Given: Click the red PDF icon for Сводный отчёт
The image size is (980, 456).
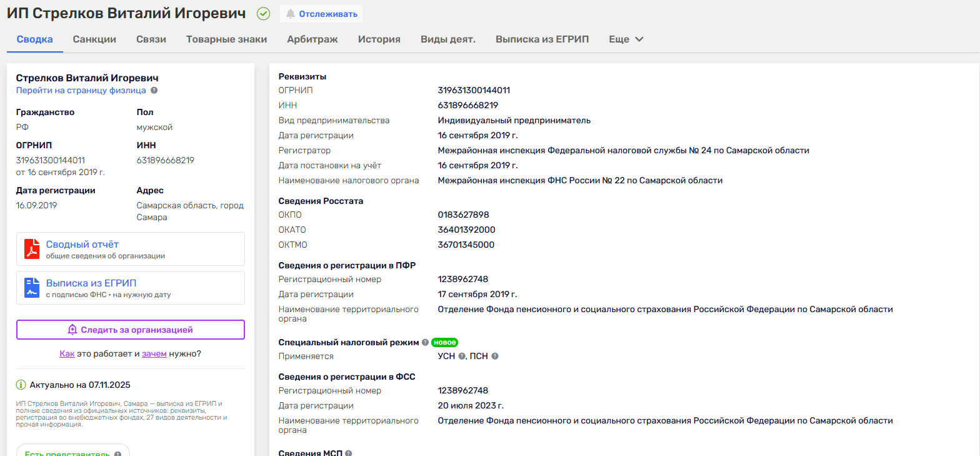Looking at the screenshot, I should tap(32, 249).
